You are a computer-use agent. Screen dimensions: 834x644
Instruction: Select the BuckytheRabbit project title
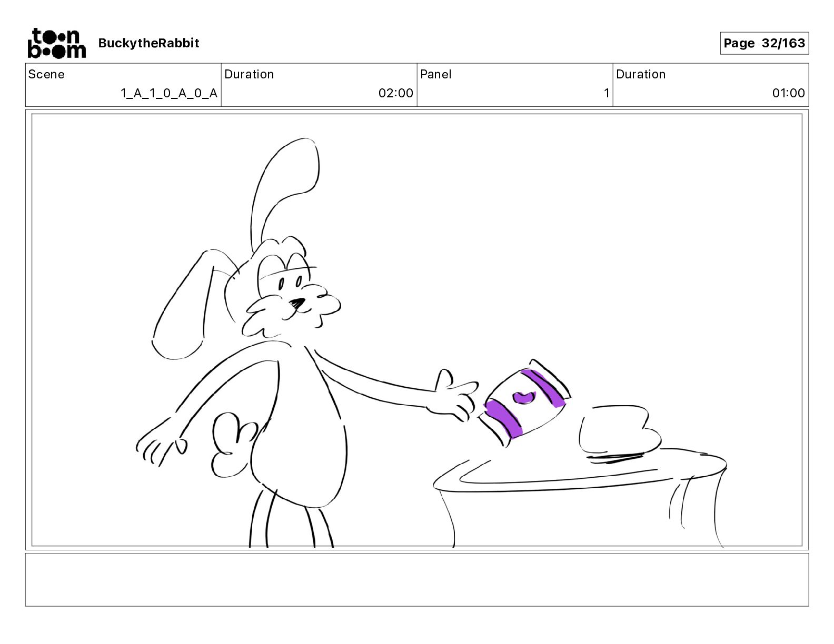(x=149, y=43)
